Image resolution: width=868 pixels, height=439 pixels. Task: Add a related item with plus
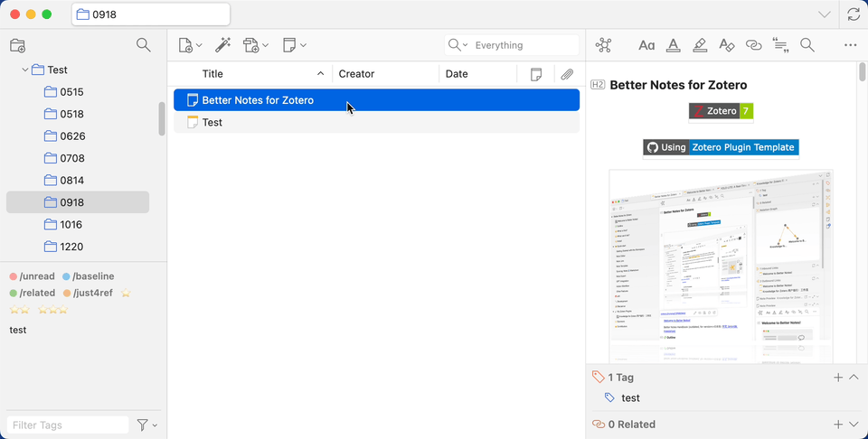pos(838,425)
